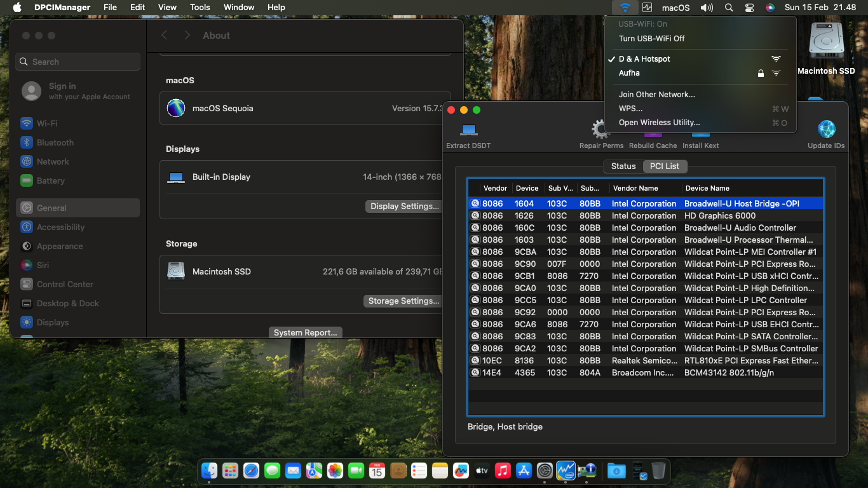Open Downloads folder in the Dock
This screenshot has width=868, height=488.
click(x=616, y=470)
